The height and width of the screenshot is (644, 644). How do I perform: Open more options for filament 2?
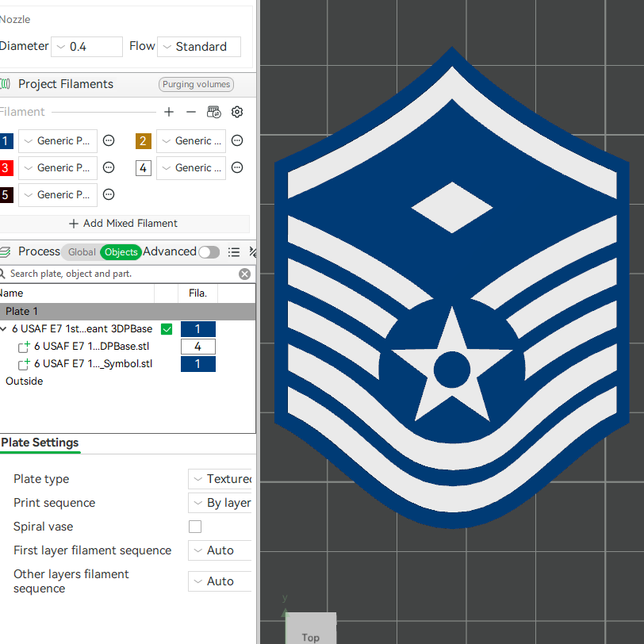pyautogui.click(x=237, y=141)
